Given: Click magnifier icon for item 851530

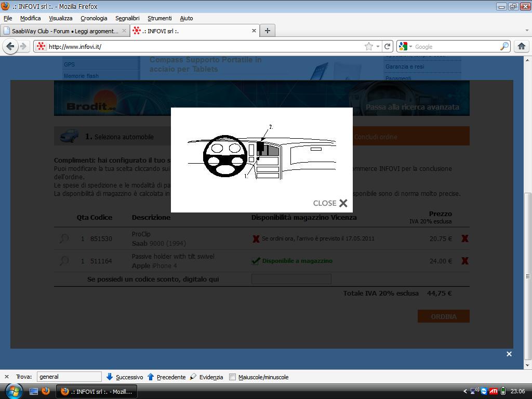Looking at the screenshot, I should point(64,238).
